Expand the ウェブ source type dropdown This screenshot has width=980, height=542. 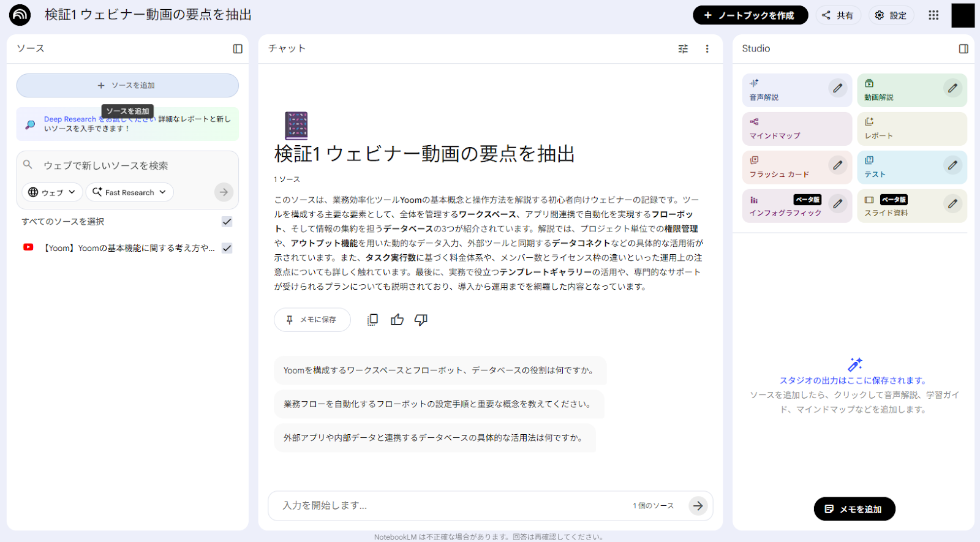click(52, 192)
